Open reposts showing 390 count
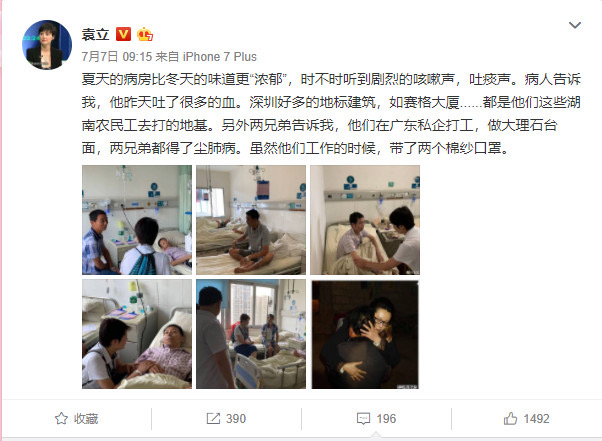Screen dimensions: 602x441 pos(226,418)
